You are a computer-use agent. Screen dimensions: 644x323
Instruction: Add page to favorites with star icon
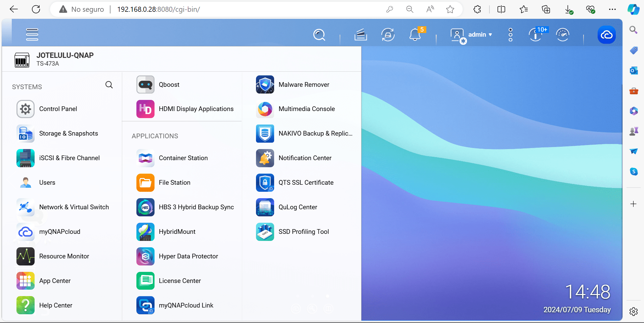pyautogui.click(x=450, y=9)
